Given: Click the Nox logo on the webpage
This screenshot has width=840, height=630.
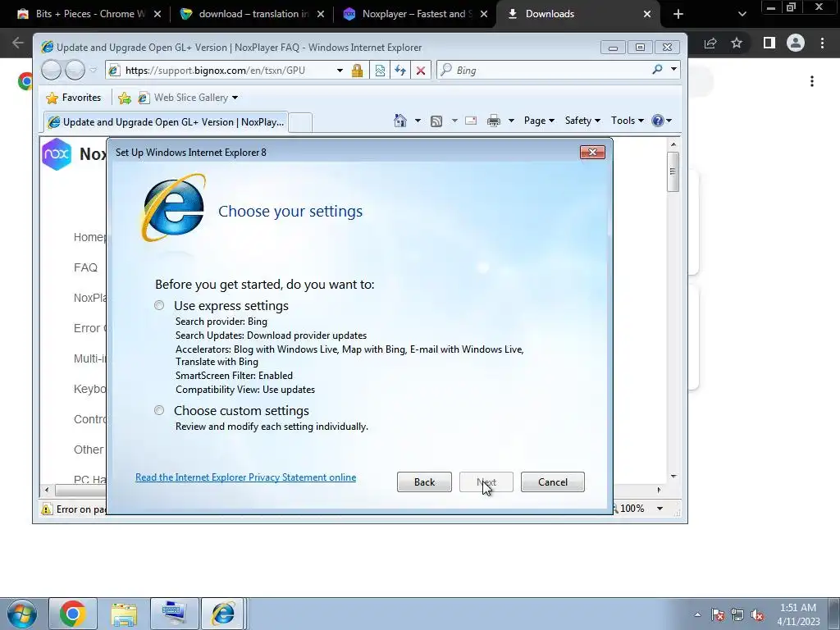Looking at the screenshot, I should tap(57, 154).
